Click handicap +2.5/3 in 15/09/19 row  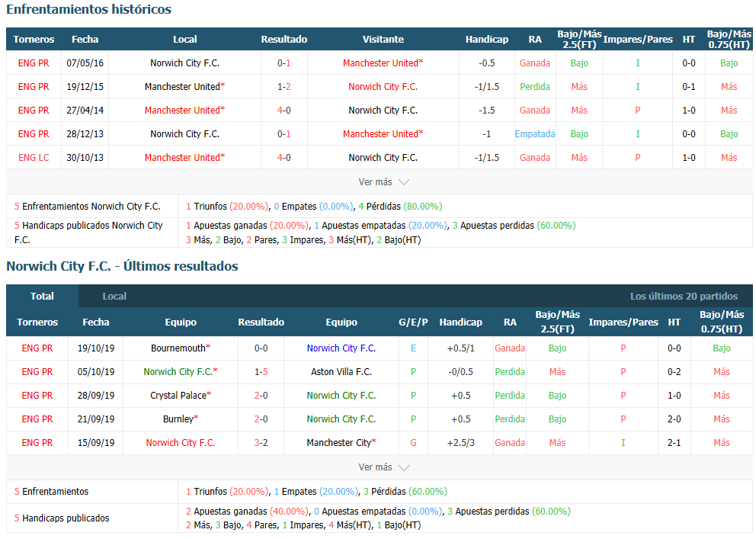(x=460, y=443)
